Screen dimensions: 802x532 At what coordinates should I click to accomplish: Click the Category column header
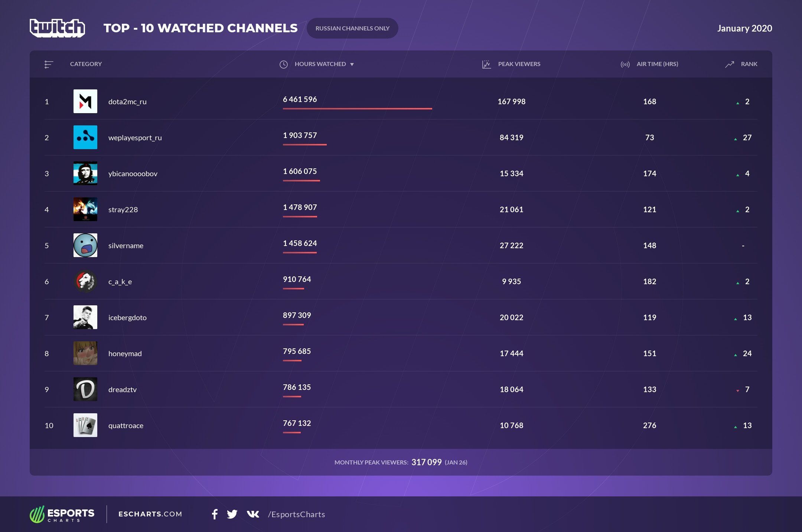click(86, 64)
